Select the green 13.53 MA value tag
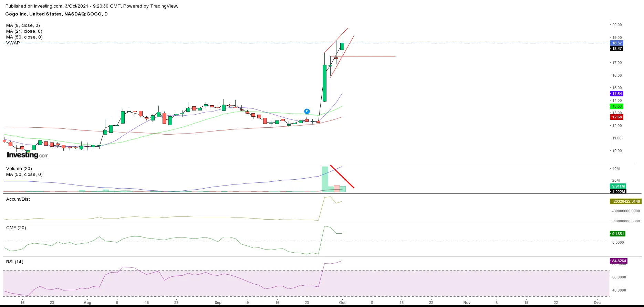The width and height of the screenshot is (644, 307). click(x=617, y=106)
